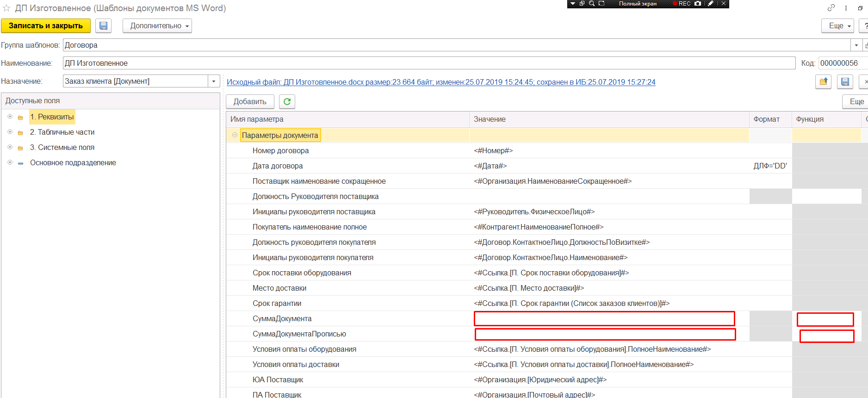This screenshot has height=398, width=868.
Task: Open the three-dot window menu icon
Action: (846, 8)
